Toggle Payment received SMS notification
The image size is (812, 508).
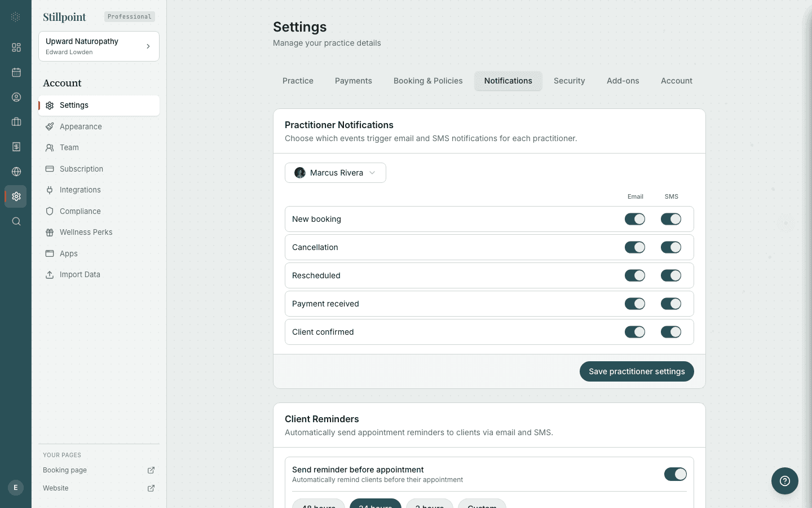[671, 304]
